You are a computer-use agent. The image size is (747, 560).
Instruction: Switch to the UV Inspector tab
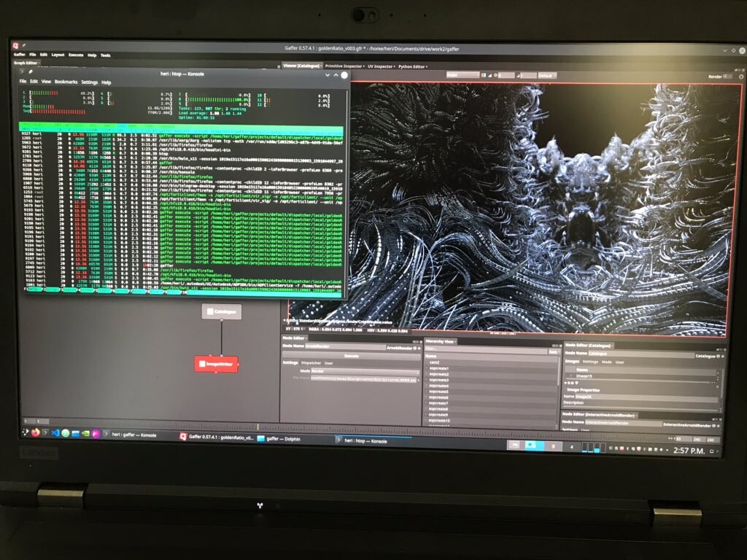click(x=381, y=66)
